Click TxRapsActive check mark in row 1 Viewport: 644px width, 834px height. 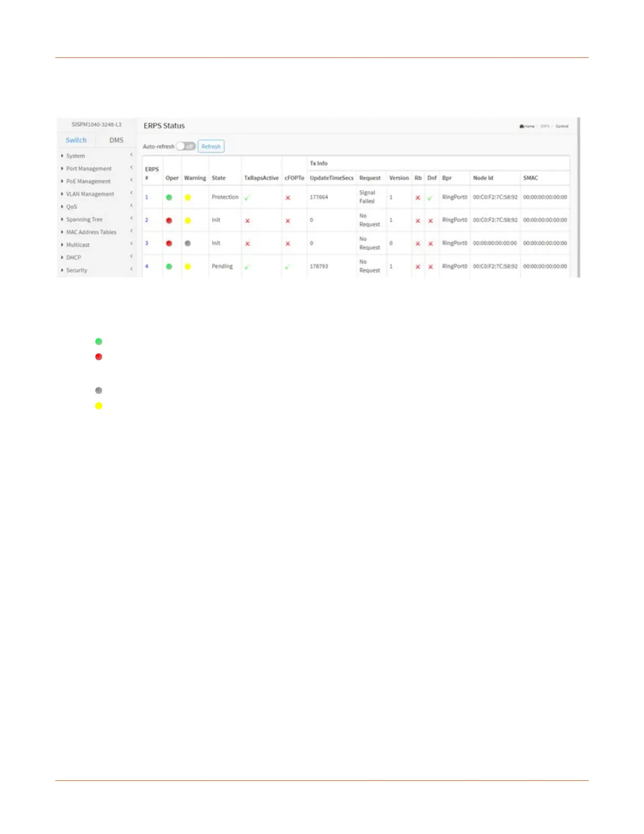pyautogui.click(x=247, y=197)
